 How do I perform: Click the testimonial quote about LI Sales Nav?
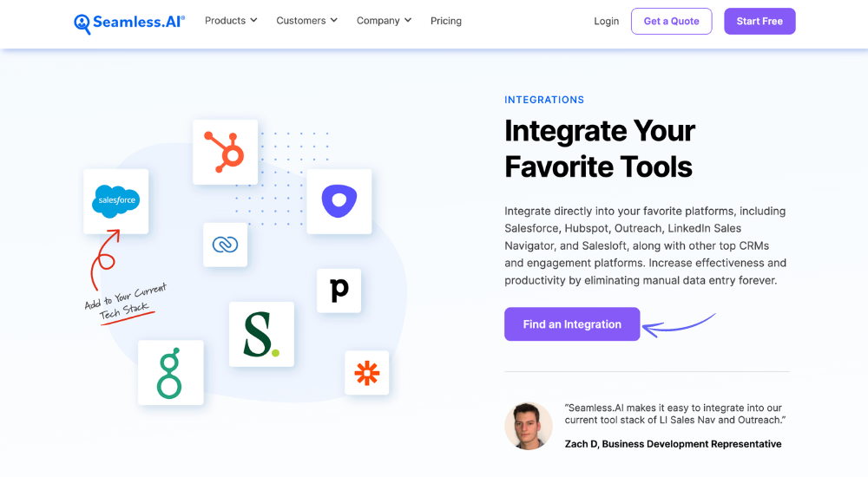[x=675, y=414]
